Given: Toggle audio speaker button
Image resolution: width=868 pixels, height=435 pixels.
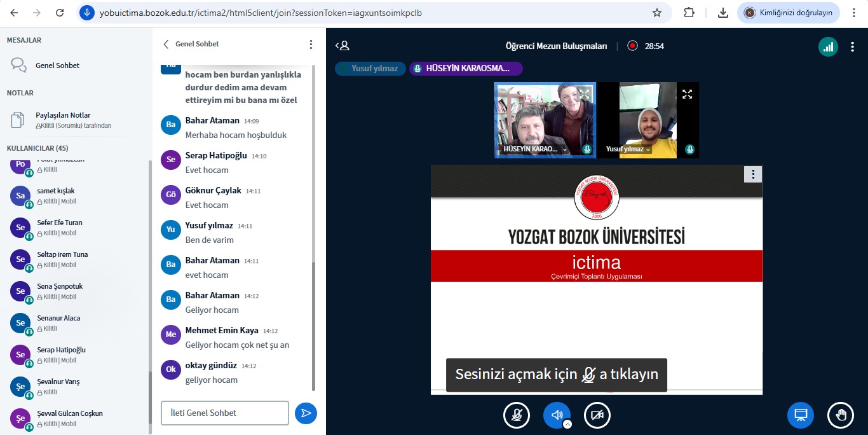Looking at the screenshot, I should (557, 415).
